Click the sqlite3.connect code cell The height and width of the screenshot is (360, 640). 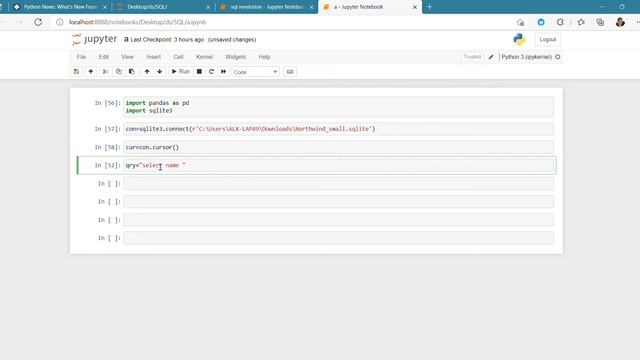(338, 129)
